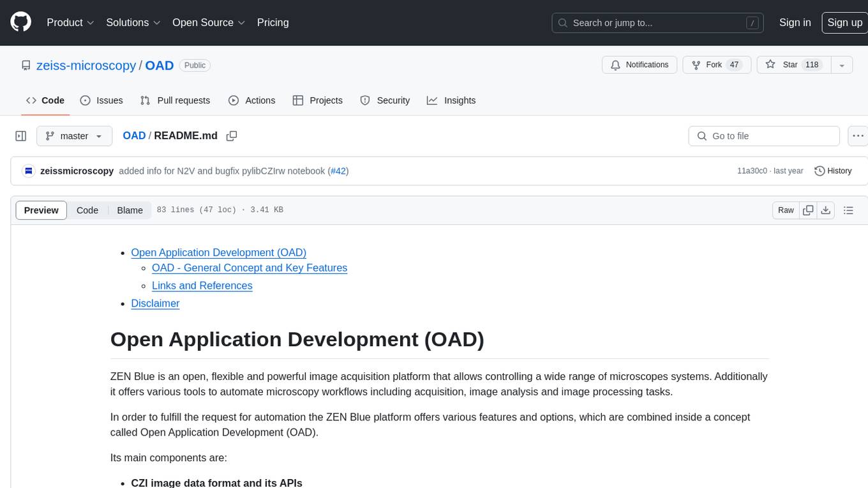Select the Code view
The width and height of the screenshot is (868, 488).
click(x=87, y=210)
